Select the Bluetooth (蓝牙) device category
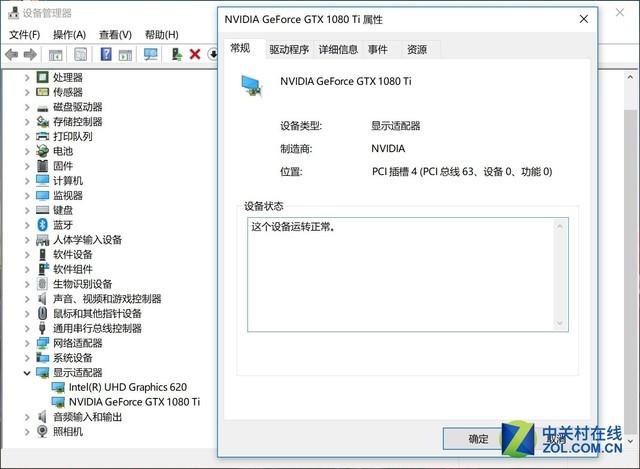The width and height of the screenshot is (640, 469). coord(62,225)
